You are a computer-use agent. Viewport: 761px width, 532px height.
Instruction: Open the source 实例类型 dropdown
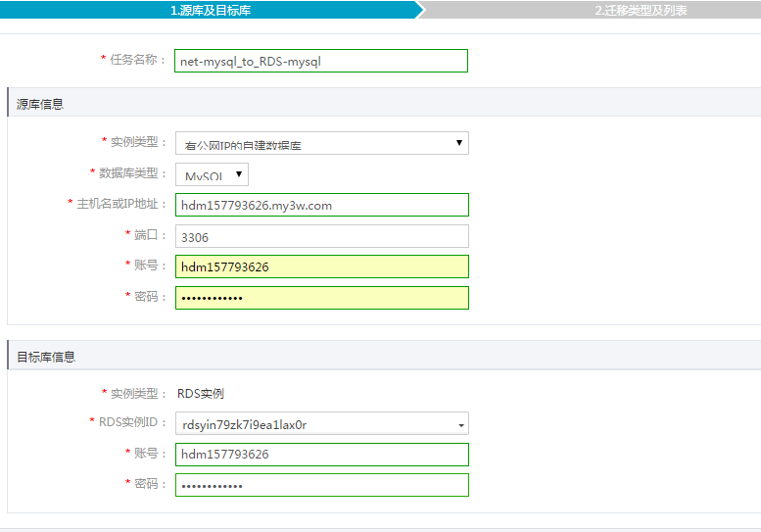tap(321, 144)
